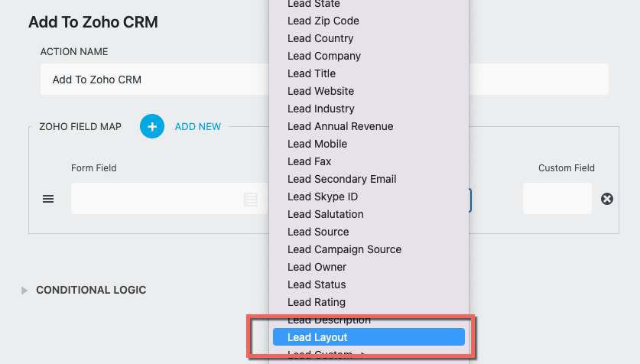The width and height of the screenshot is (640, 364).
Task: Click the Action Name text field
Action: [x=153, y=80]
